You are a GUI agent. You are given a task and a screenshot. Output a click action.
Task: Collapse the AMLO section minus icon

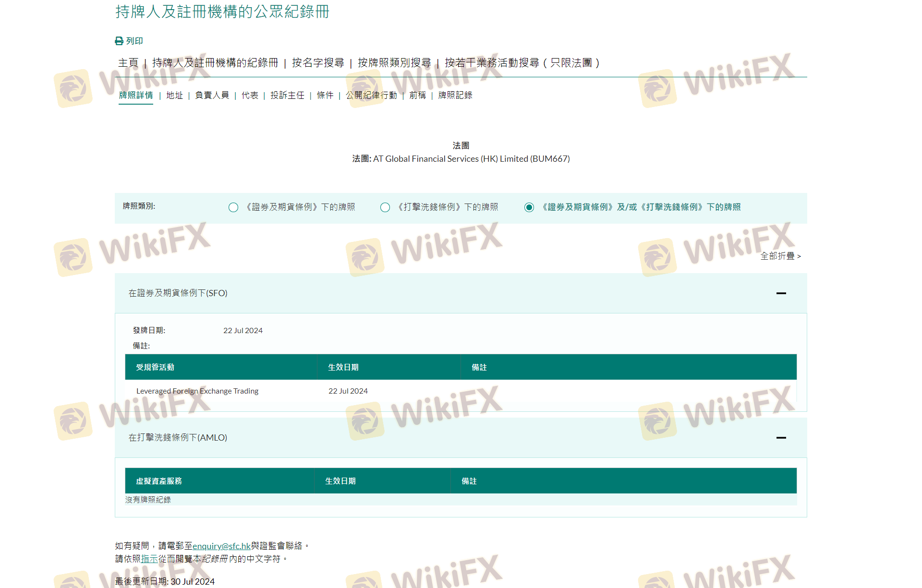(781, 438)
